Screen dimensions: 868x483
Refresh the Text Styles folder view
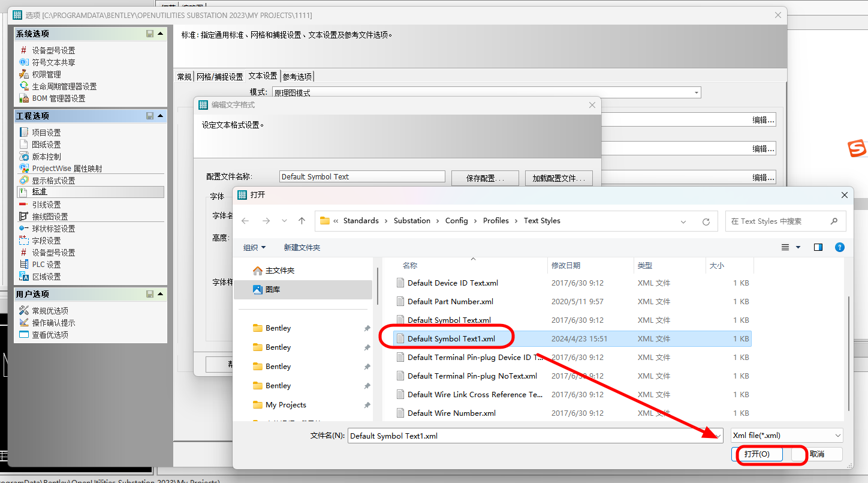point(706,221)
